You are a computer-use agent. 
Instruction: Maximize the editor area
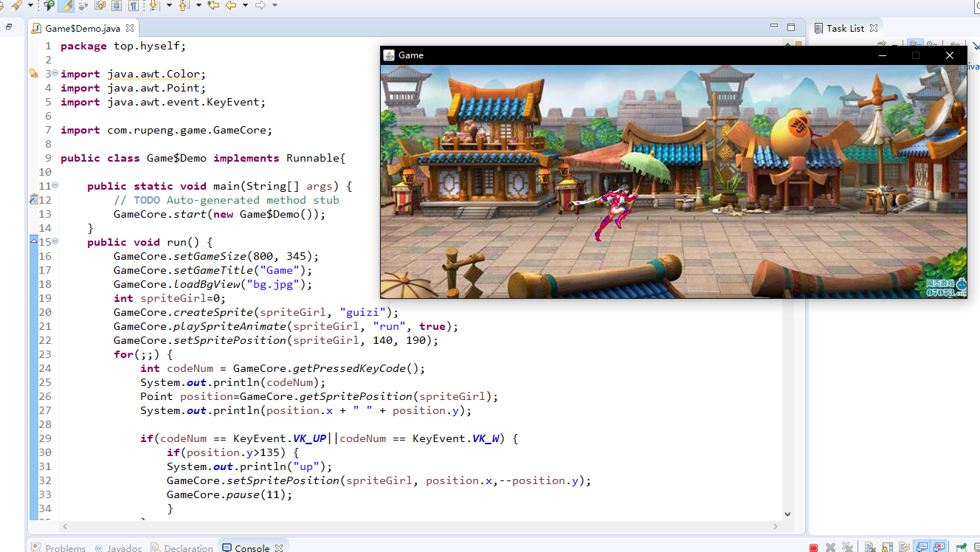point(791,27)
